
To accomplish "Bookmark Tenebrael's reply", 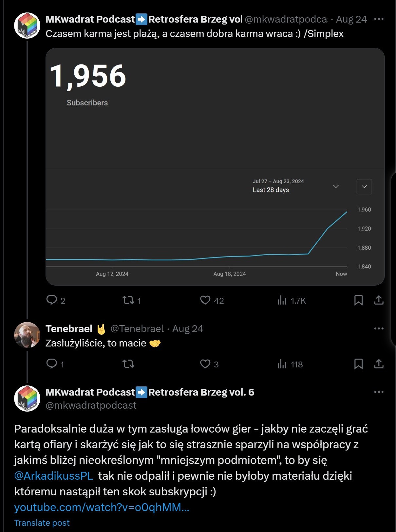I will coord(358,364).
